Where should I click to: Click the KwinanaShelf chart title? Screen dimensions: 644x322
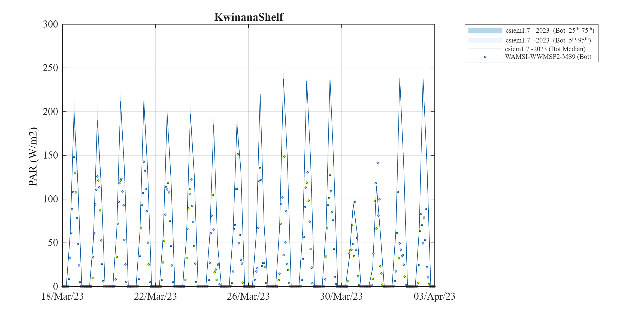pyautogui.click(x=249, y=17)
